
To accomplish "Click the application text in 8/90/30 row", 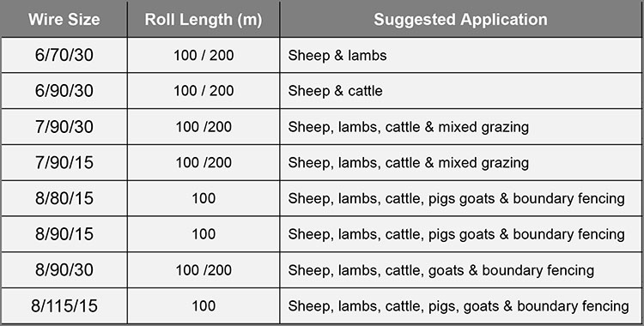I will 441,270.
